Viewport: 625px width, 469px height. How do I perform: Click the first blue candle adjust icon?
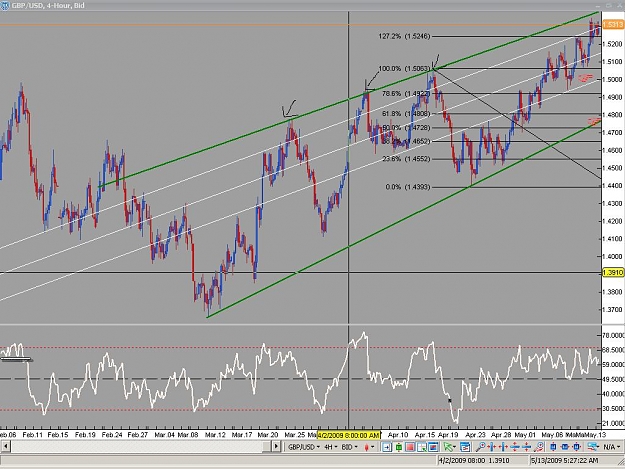[553, 447]
